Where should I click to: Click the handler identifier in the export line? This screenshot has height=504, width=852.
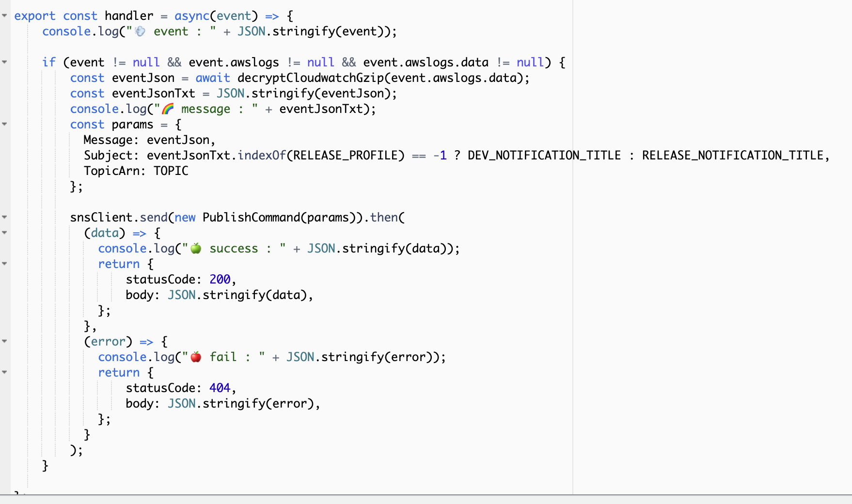129,16
